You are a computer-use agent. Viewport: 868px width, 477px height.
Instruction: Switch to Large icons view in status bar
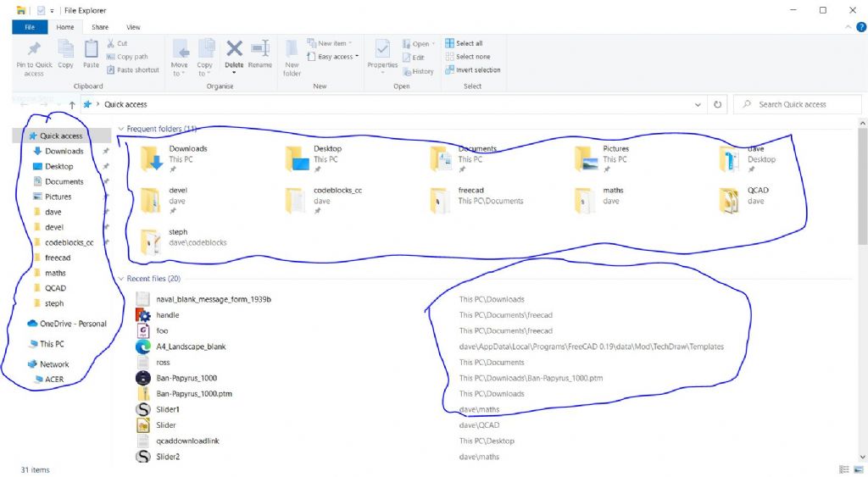858,470
